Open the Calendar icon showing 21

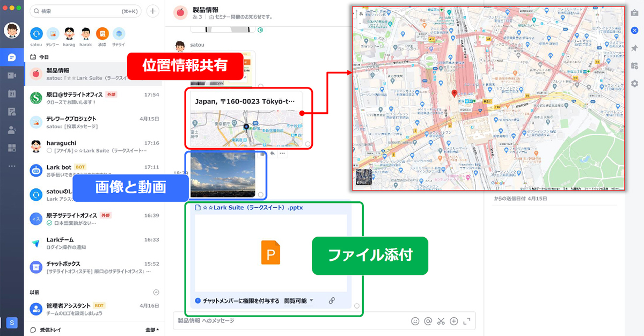[12, 94]
